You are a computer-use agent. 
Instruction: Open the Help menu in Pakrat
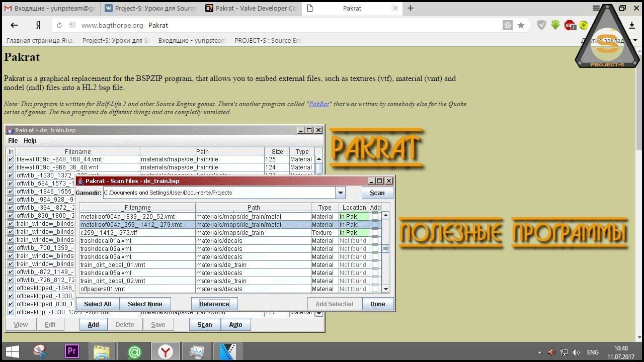[x=30, y=141]
